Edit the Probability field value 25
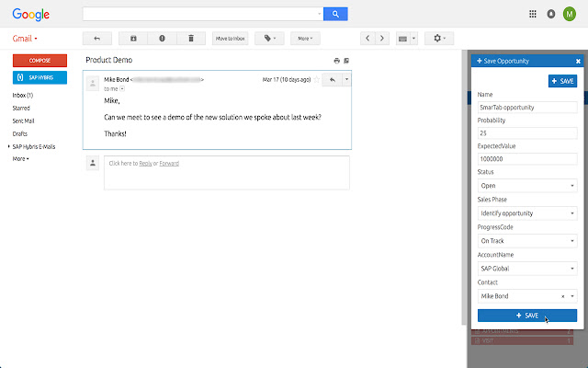The image size is (588, 368). pyautogui.click(x=527, y=133)
